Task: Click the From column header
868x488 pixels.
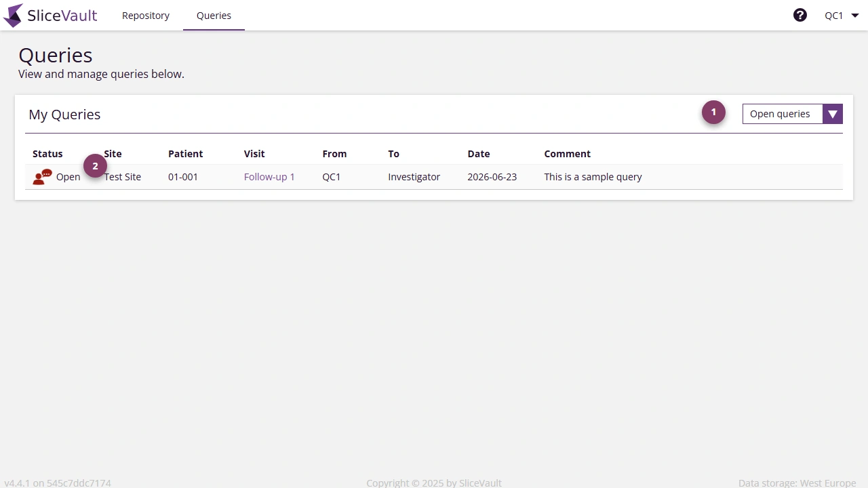Action: coord(334,154)
